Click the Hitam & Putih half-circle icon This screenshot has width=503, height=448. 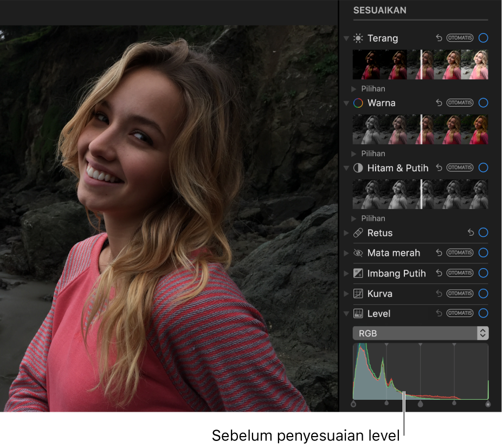pyautogui.click(x=358, y=168)
